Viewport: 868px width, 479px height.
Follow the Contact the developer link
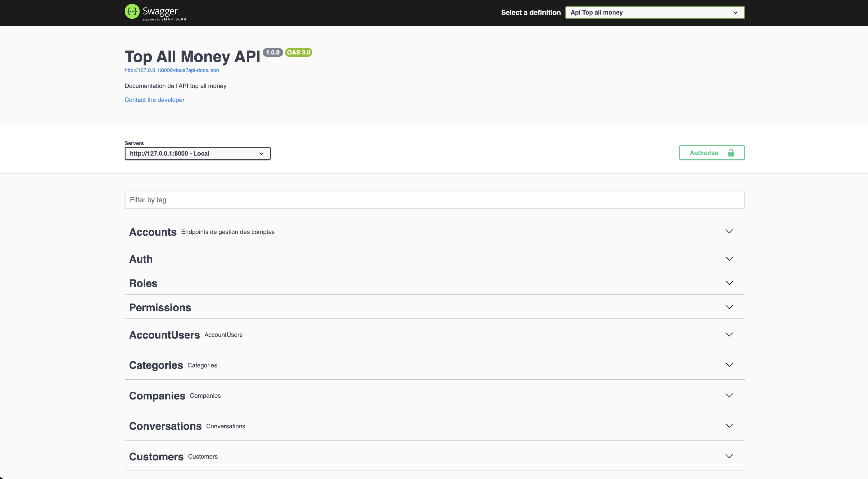click(154, 100)
